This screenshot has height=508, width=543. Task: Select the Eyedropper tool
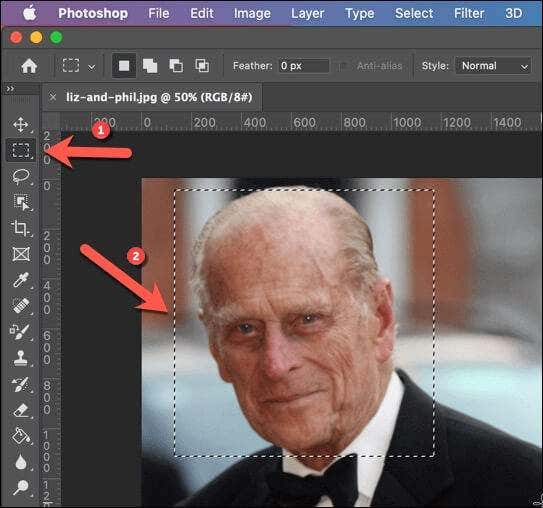coord(21,280)
